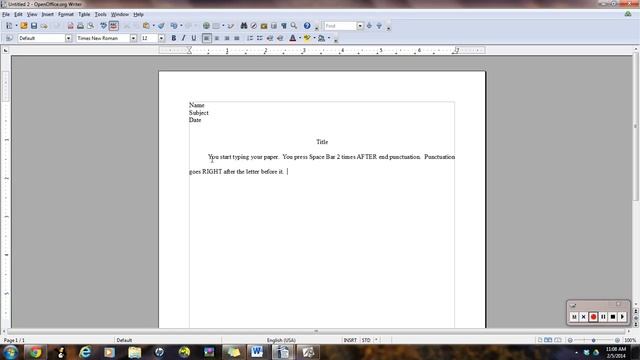This screenshot has width=640, height=360.
Task: Adjust the zoom slider handle
Action: (x=593, y=340)
